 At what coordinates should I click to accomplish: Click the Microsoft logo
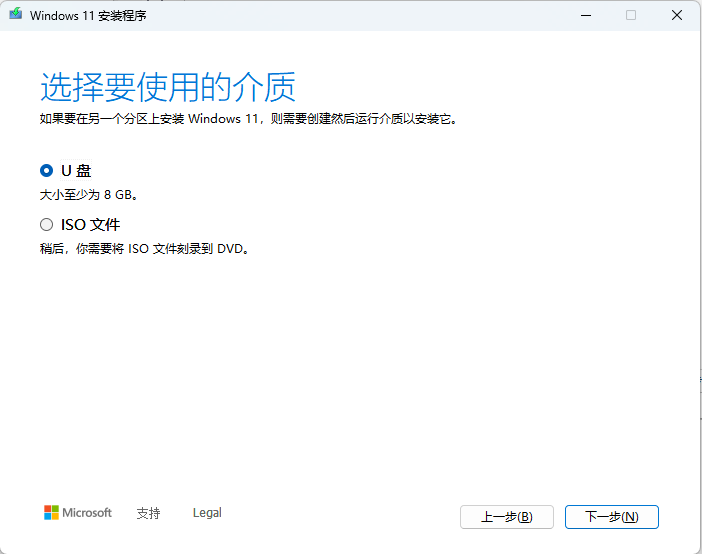(78, 513)
